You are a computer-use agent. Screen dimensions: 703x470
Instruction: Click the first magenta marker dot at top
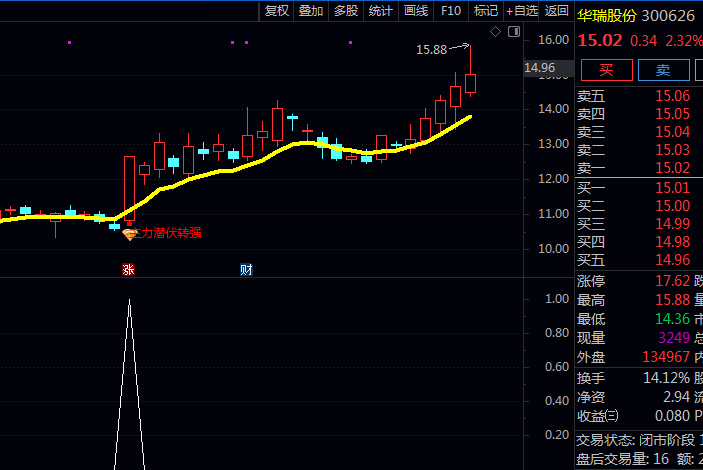(x=69, y=43)
